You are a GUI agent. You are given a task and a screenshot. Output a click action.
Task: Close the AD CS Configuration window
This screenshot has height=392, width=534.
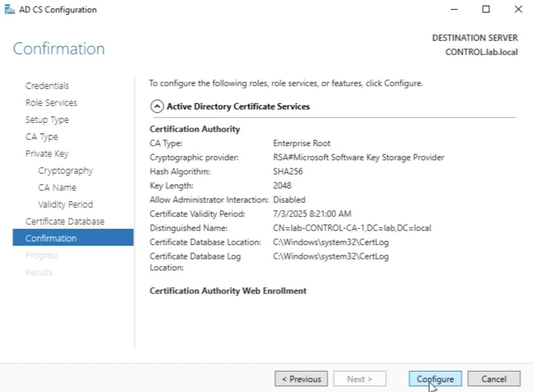coord(518,9)
